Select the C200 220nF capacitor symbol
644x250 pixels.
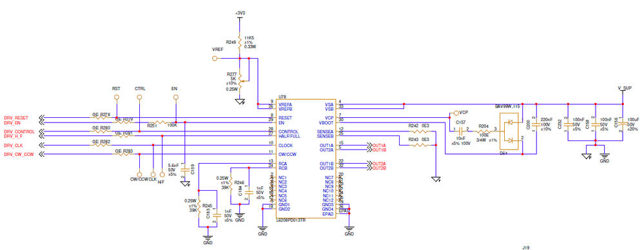coord(536,124)
